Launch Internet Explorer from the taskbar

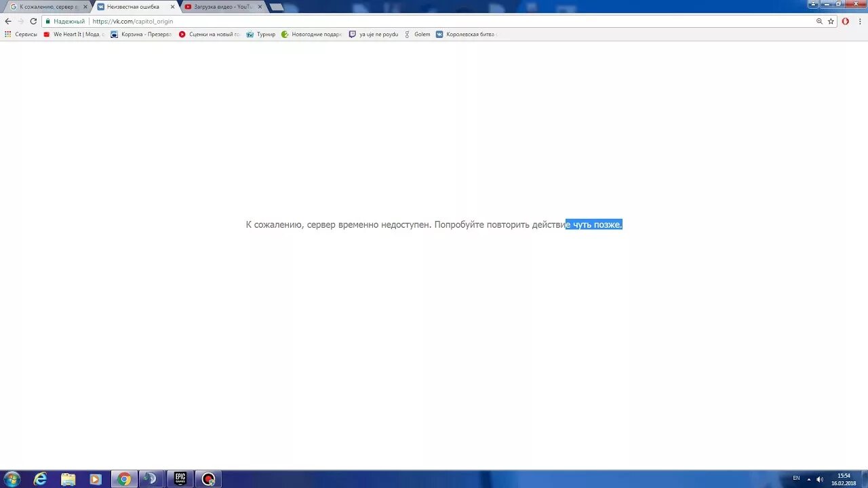pyautogui.click(x=41, y=479)
